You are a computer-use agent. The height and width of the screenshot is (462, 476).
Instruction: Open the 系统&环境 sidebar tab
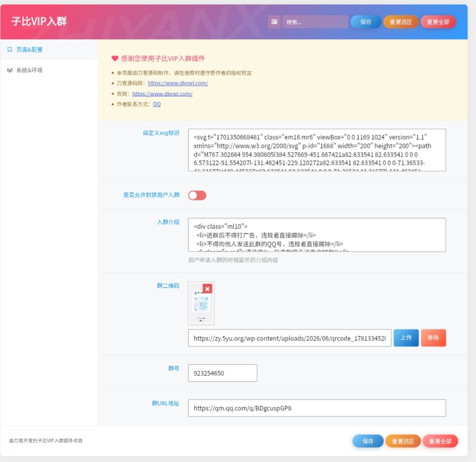49,70
